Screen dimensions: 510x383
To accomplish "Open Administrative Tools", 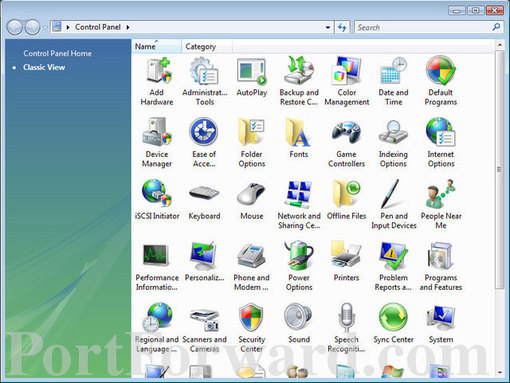I will click(204, 81).
